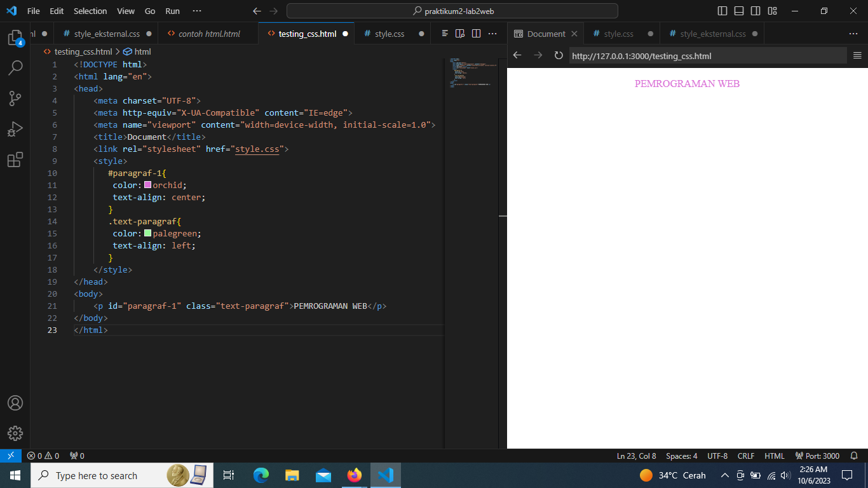Click the browser address bar URL field
This screenshot has width=868, height=488.
click(641, 56)
